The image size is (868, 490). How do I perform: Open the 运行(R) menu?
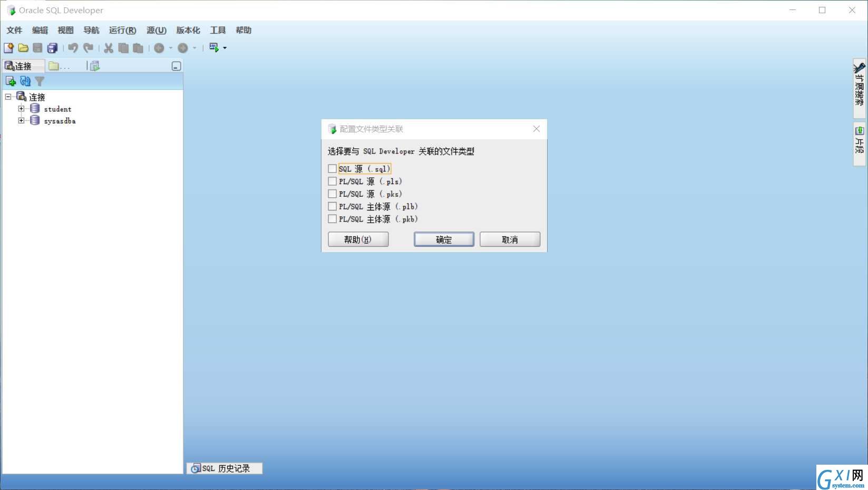(123, 30)
